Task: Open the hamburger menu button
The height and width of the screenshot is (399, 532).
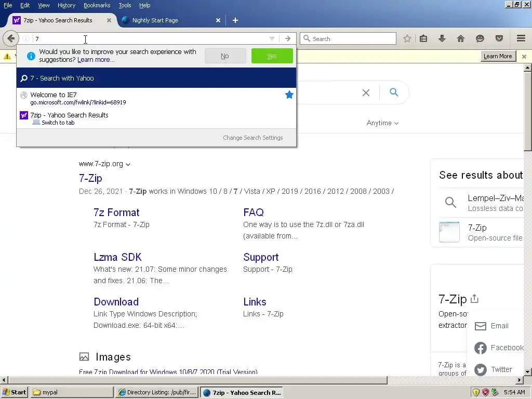Action: point(521,38)
